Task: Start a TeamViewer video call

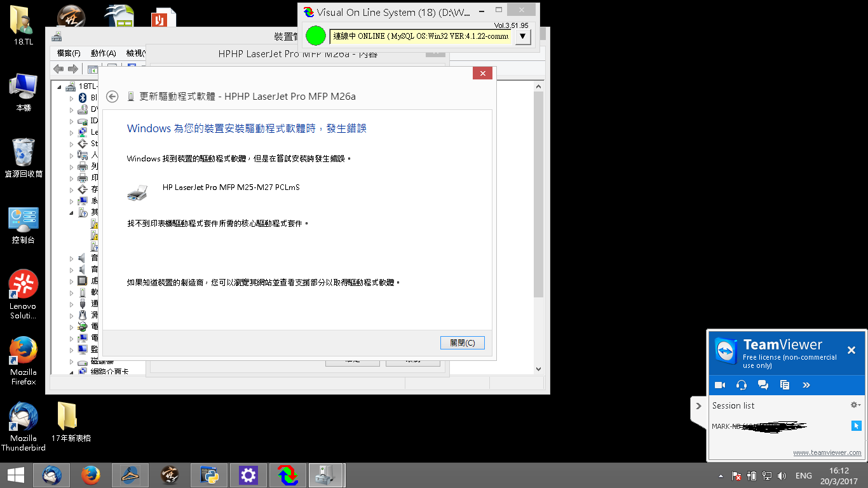Action: point(720,385)
